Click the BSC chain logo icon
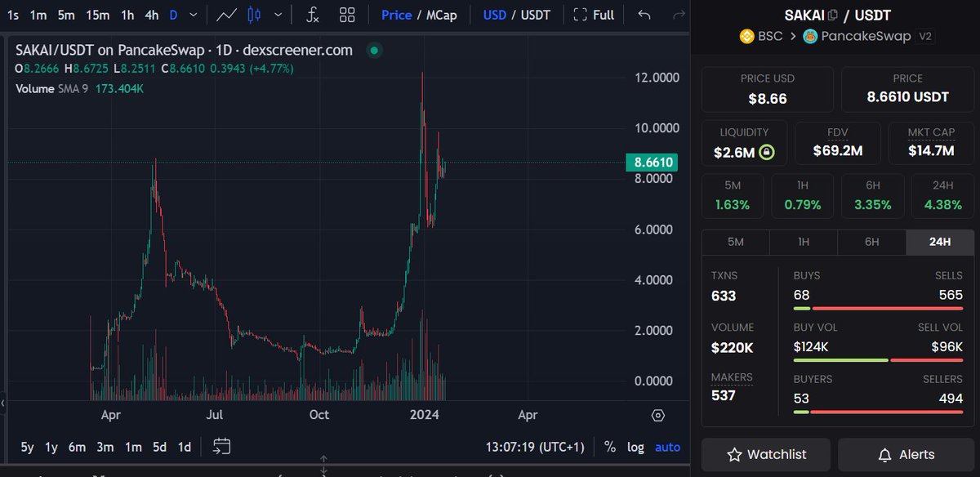The image size is (980, 477). coord(746,36)
